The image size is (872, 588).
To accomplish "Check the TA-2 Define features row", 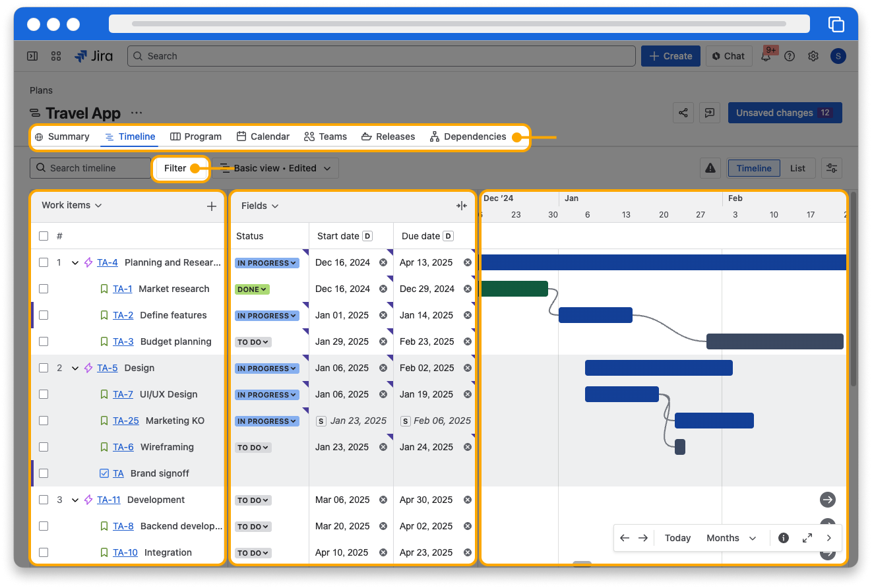I will click(x=44, y=315).
